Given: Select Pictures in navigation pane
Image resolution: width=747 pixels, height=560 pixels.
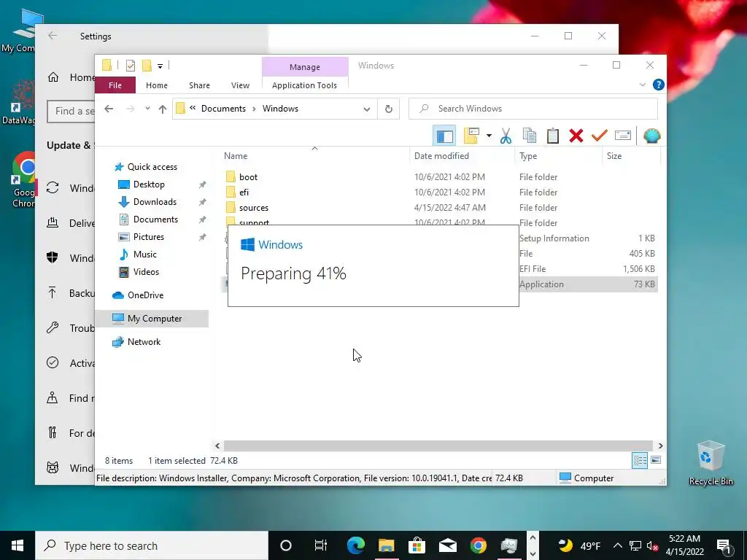Looking at the screenshot, I should click(x=149, y=237).
